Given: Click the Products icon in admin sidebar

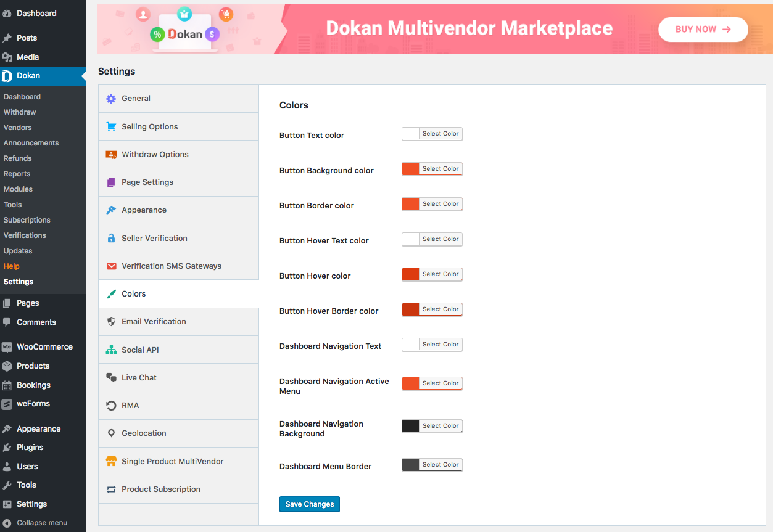Looking at the screenshot, I should point(7,366).
